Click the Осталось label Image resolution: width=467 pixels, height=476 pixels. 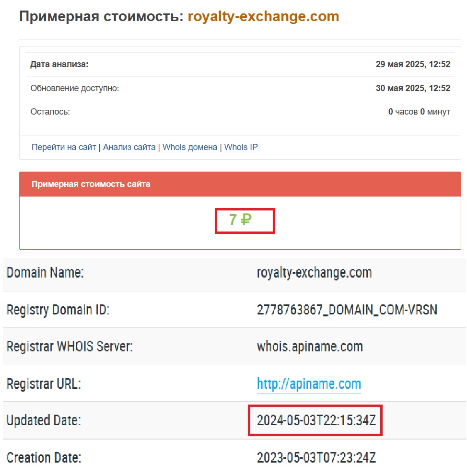pos(50,112)
